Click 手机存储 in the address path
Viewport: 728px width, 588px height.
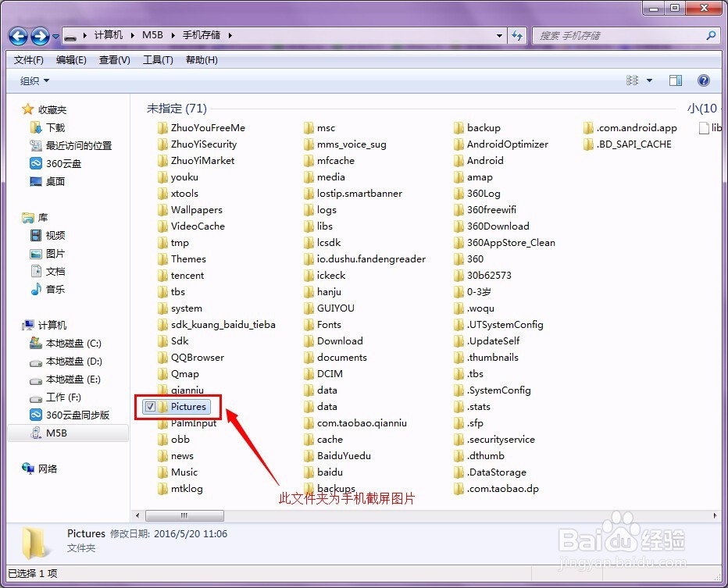[202, 35]
